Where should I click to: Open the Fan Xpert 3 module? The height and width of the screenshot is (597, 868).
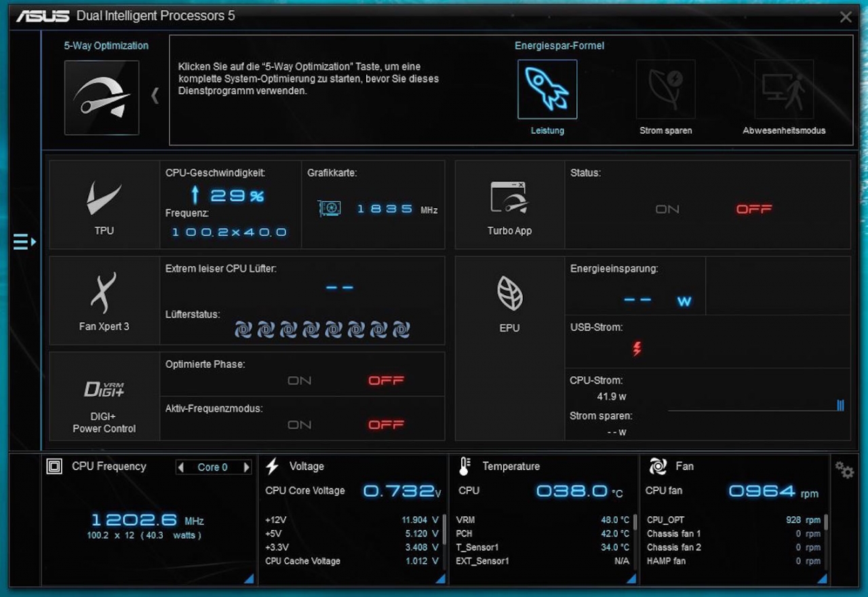coord(104,301)
